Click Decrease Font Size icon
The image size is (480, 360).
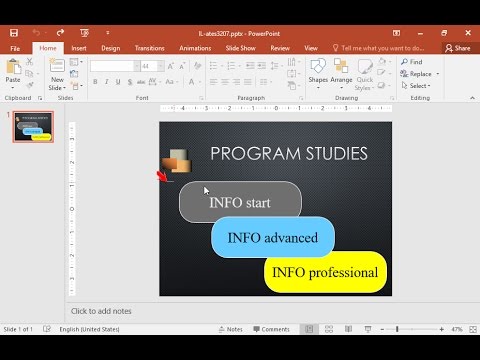point(182,66)
